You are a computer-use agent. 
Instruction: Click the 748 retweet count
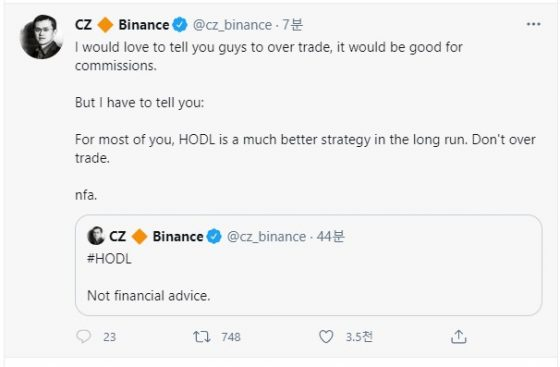point(231,337)
